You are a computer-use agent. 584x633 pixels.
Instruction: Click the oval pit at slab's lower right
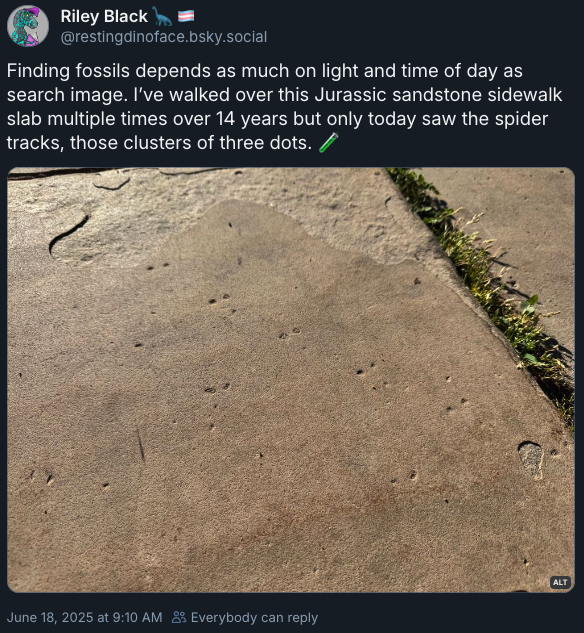531,459
